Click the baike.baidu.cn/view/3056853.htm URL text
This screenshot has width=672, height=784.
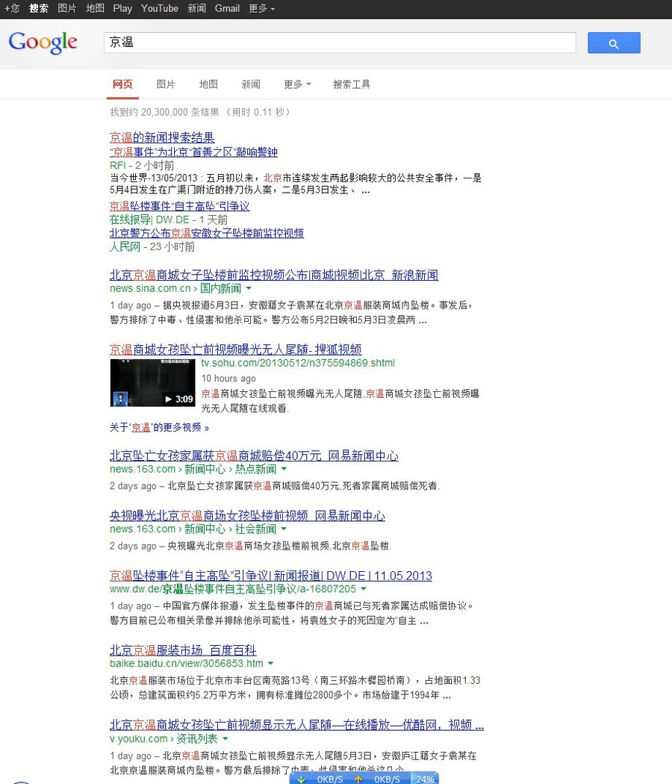click(187, 664)
